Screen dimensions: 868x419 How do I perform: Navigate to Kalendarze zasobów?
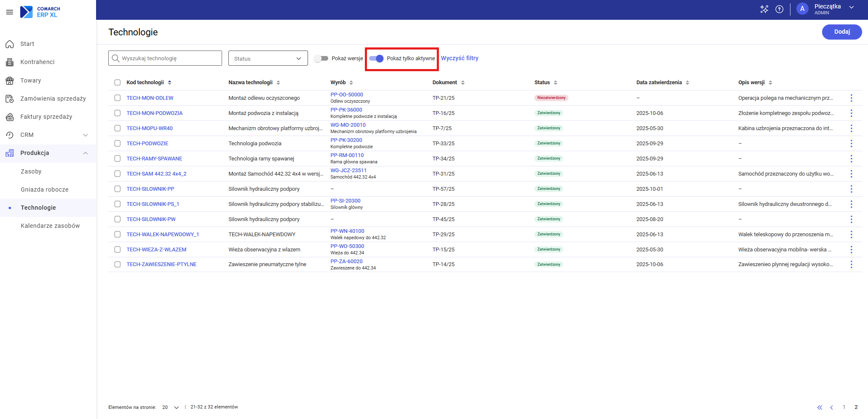(50, 226)
